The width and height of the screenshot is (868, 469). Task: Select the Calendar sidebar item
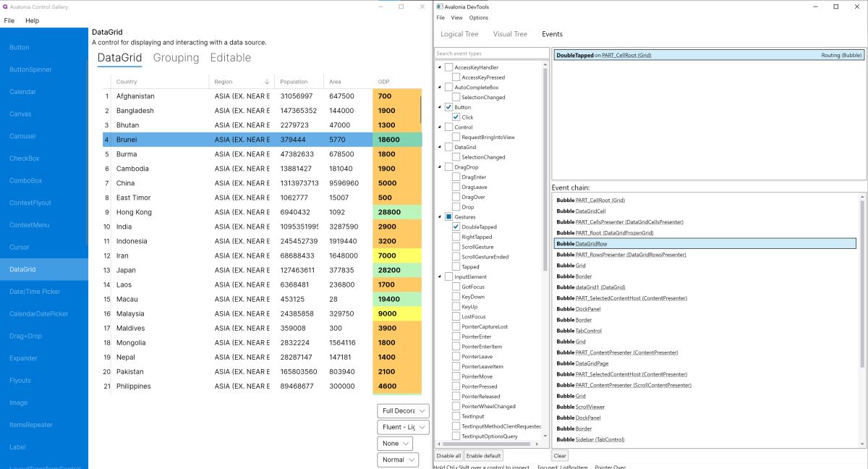point(44,92)
